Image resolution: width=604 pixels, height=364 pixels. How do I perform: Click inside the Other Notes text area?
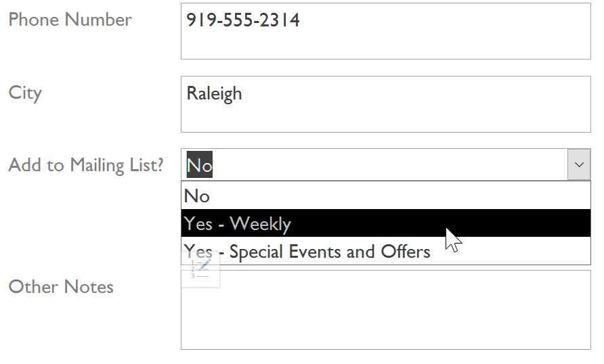(385, 310)
